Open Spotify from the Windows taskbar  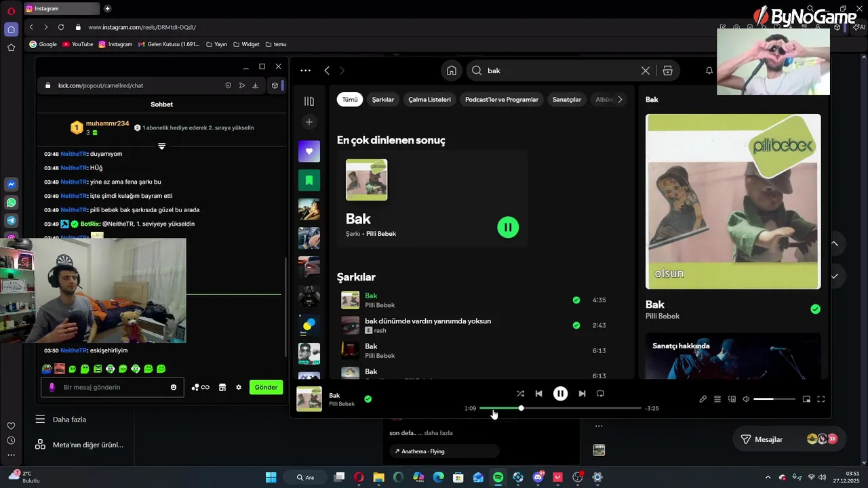tap(498, 477)
